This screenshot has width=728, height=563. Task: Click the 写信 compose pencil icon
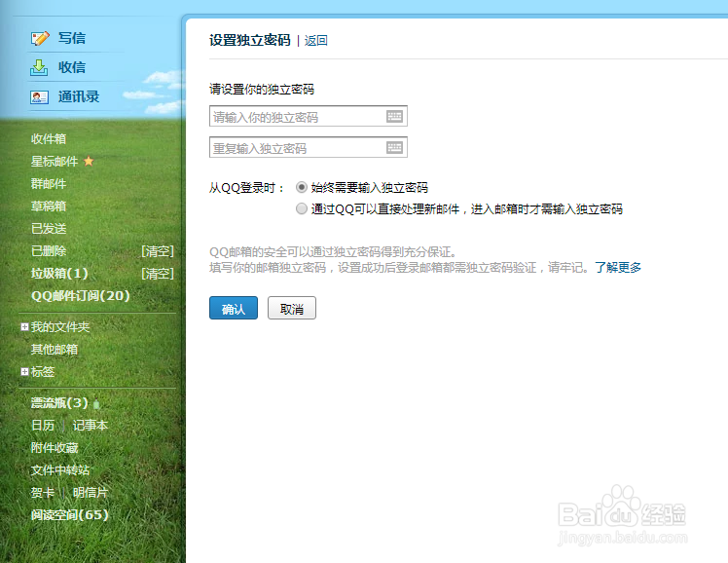[40, 38]
